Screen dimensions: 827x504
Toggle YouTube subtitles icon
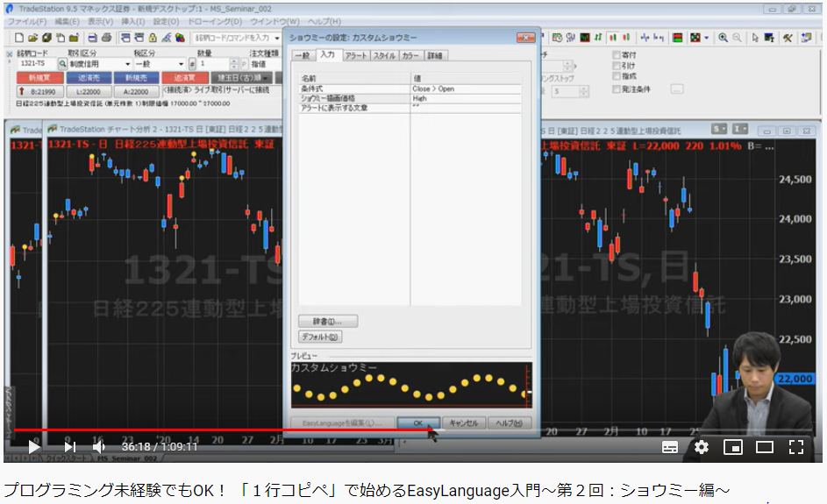click(x=670, y=448)
